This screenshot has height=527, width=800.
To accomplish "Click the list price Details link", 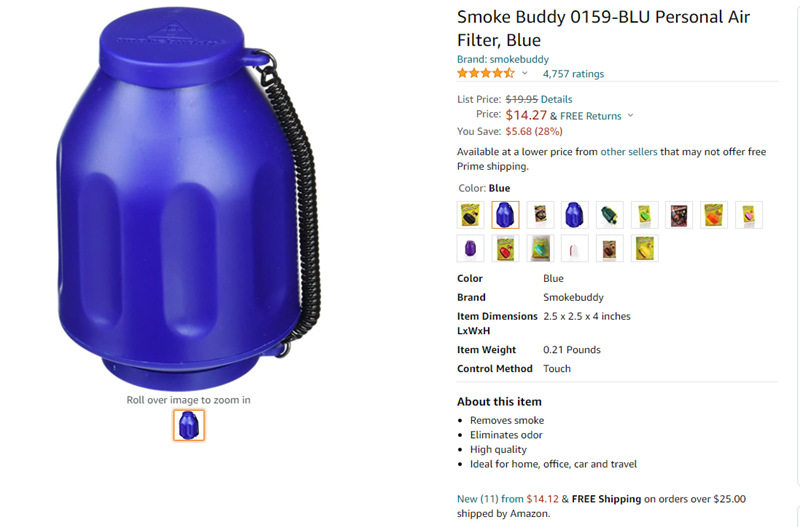I will click(556, 99).
